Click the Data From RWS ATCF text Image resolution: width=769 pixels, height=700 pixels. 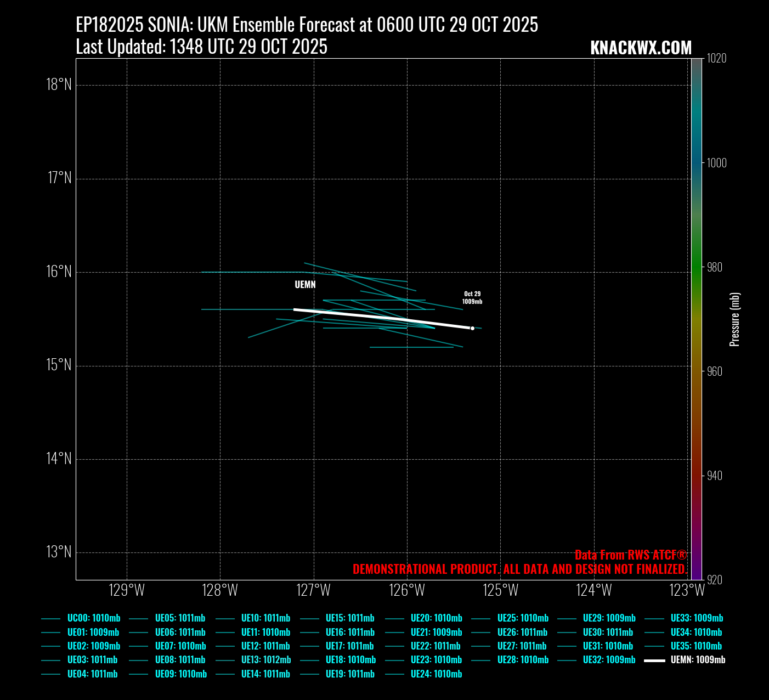point(630,555)
